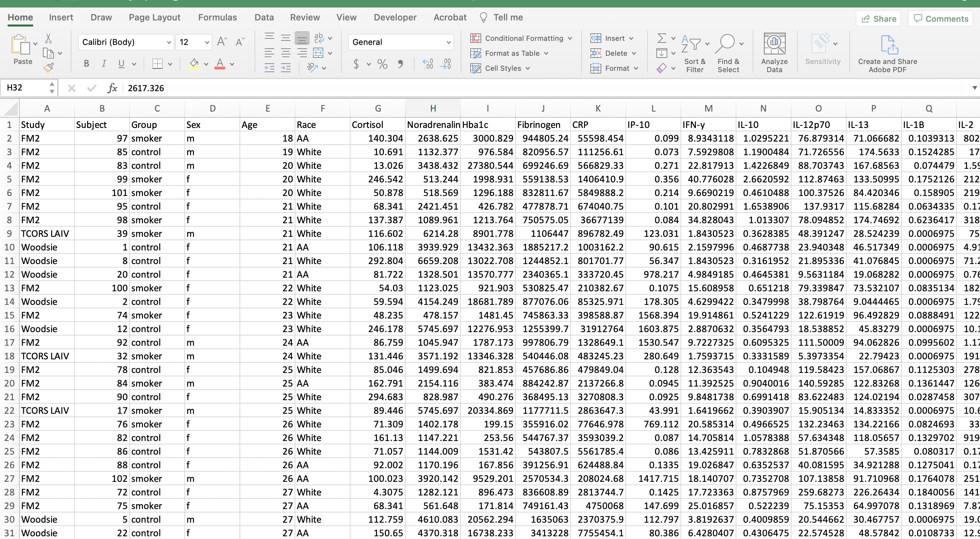Open the Page Layout tab
Image resolution: width=980 pixels, height=539 pixels.
[x=154, y=17]
